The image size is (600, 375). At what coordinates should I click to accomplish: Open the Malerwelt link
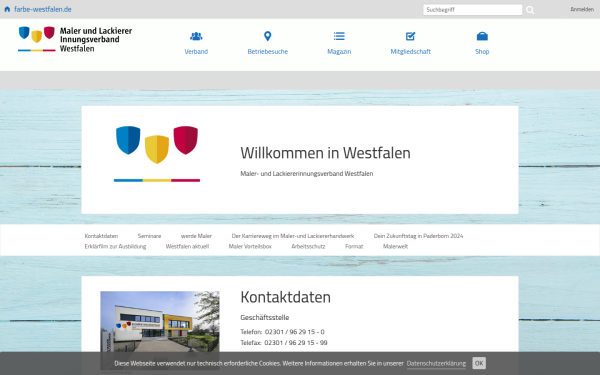[395, 246]
